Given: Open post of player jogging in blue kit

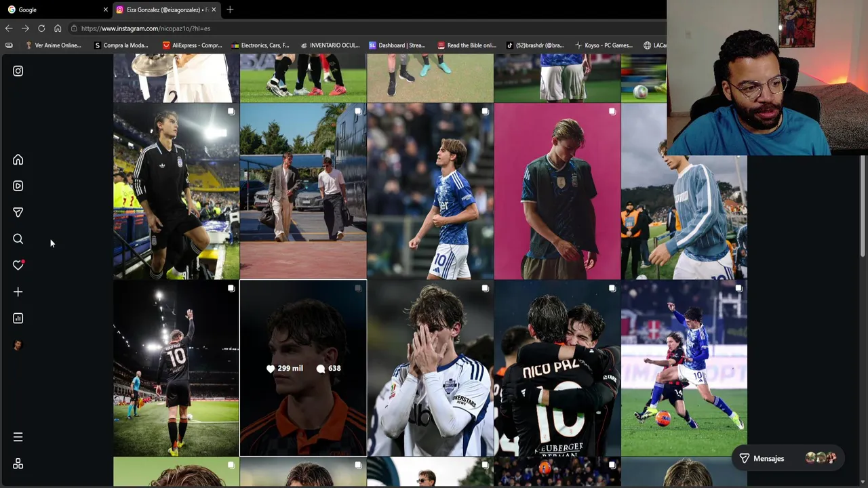Looking at the screenshot, I should tap(430, 191).
